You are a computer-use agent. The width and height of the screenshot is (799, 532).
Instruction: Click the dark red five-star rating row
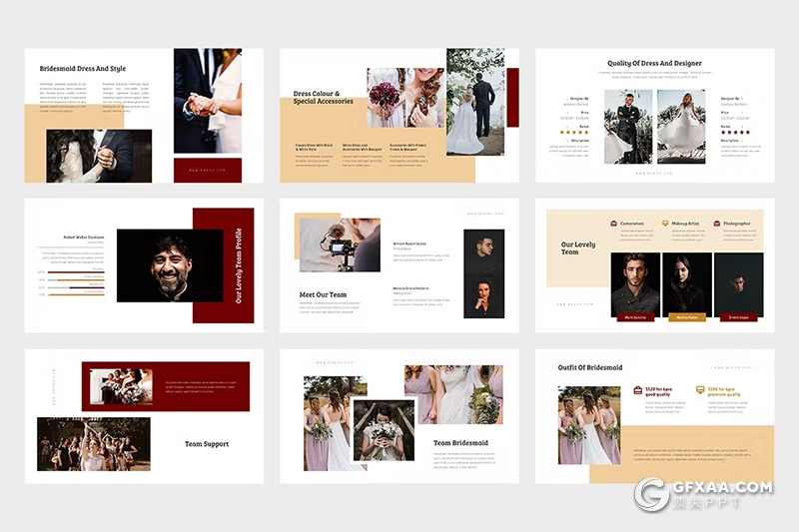coord(735,132)
